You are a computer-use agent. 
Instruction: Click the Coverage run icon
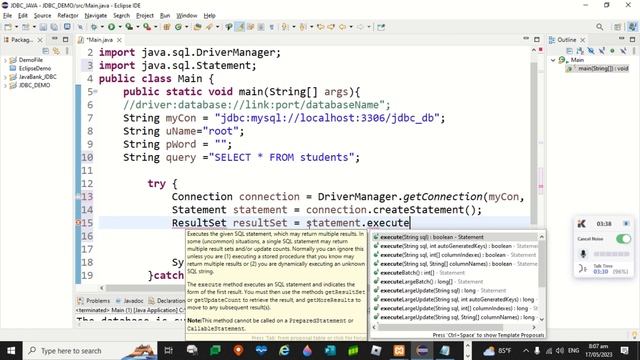click(129, 27)
